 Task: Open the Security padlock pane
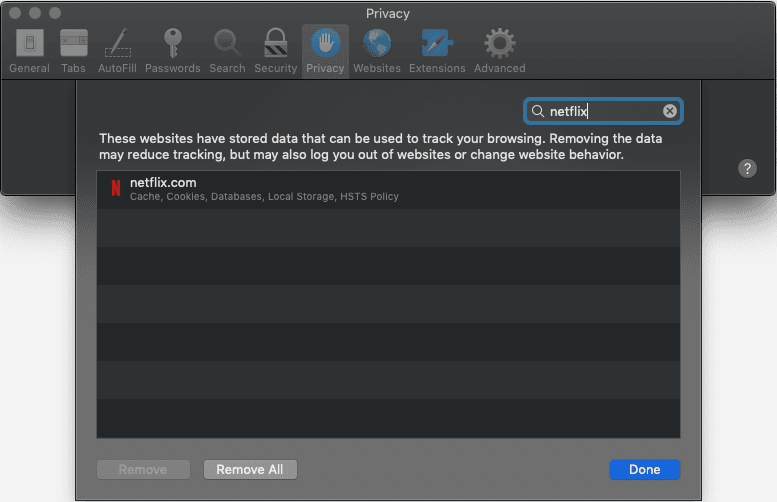click(x=276, y=52)
